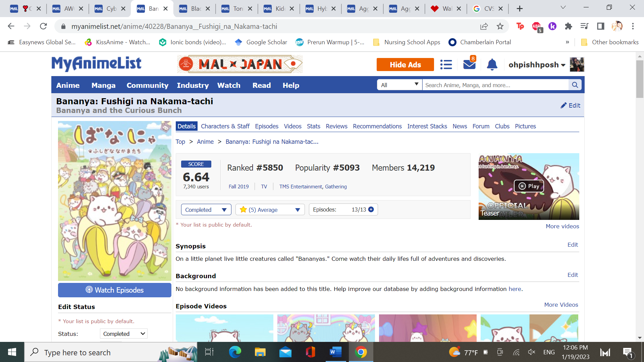Viewport: 644px width, 362px height.
Task: Open the Manga menu in the navigation bar
Action: (103, 85)
